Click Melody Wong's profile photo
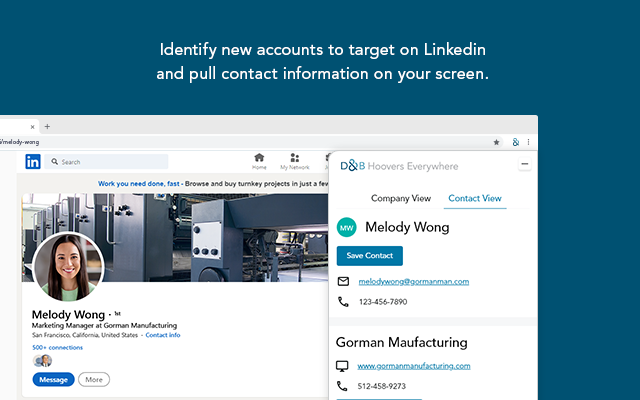Viewport: 640px width, 400px height. pyautogui.click(x=68, y=267)
